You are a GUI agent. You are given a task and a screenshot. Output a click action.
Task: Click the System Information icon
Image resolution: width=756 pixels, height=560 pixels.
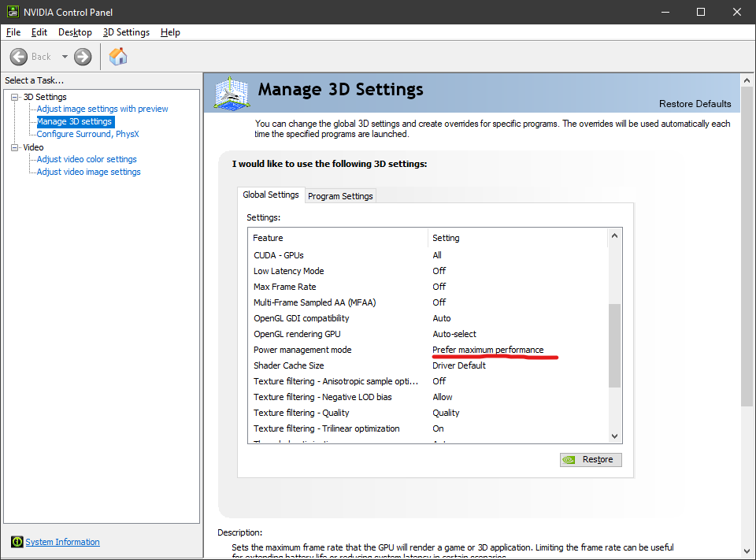coord(17,542)
